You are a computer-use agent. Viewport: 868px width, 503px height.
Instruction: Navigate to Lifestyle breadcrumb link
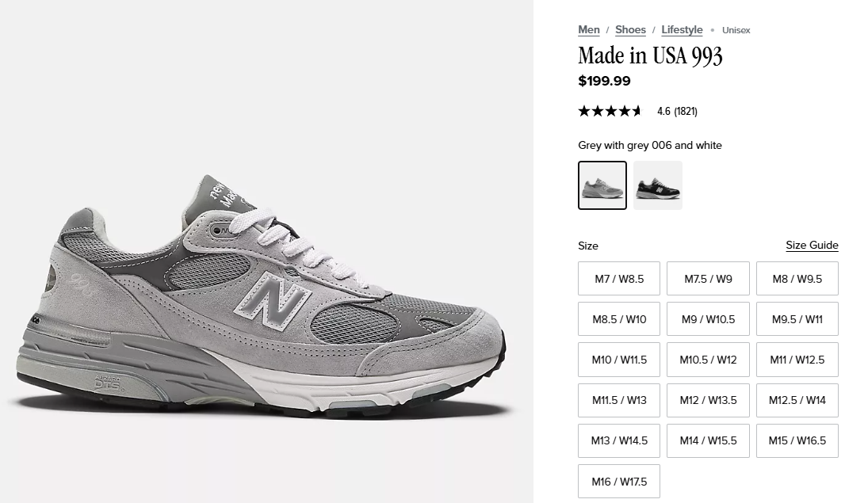[682, 30]
